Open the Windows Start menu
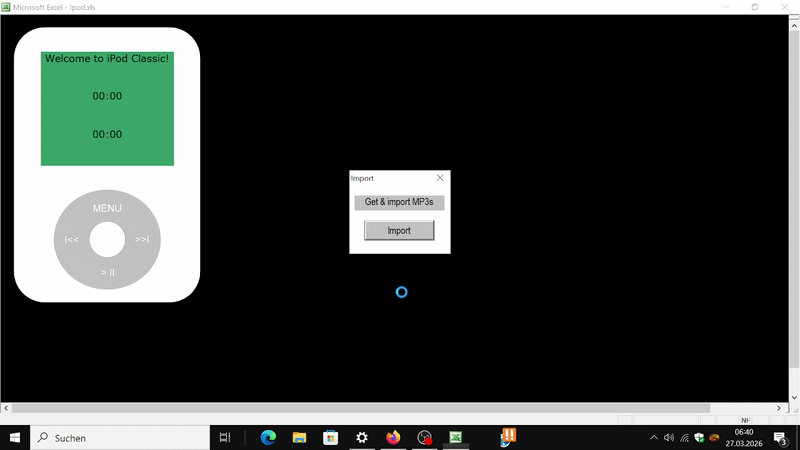The width and height of the screenshot is (800, 450). [x=15, y=438]
